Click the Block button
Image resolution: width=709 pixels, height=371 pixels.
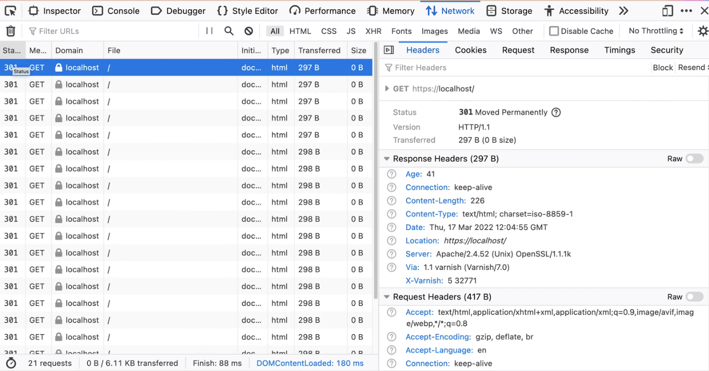pyautogui.click(x=663, y=67)
